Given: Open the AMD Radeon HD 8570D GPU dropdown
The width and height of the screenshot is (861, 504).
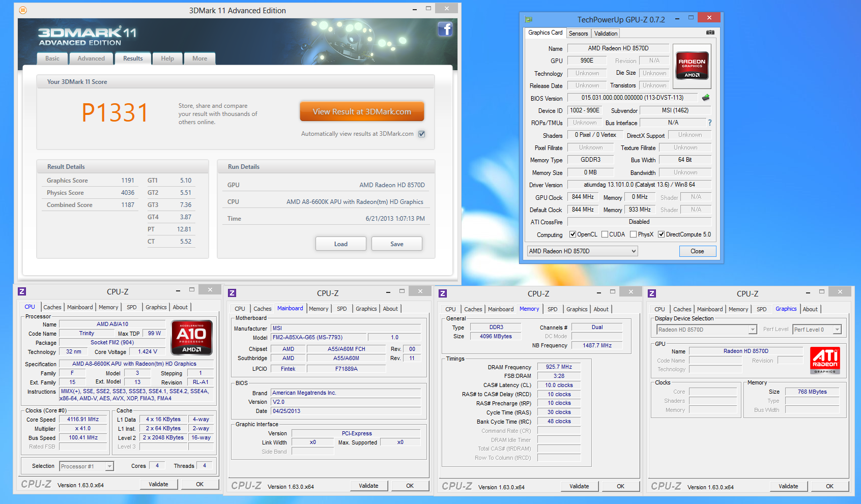Looking at the screenshot, I should 582,251.
